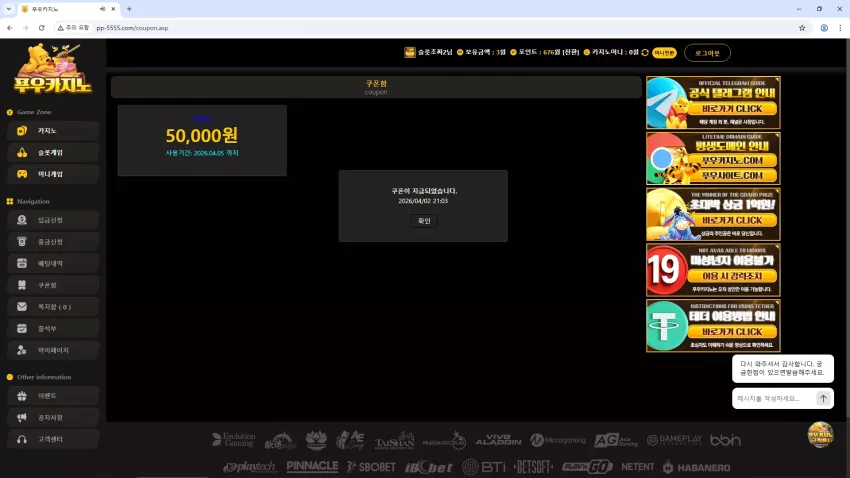Click the PINNACLE provider logo
The width and height of the screenshot is (850, 478).
(x=312, y=466)
